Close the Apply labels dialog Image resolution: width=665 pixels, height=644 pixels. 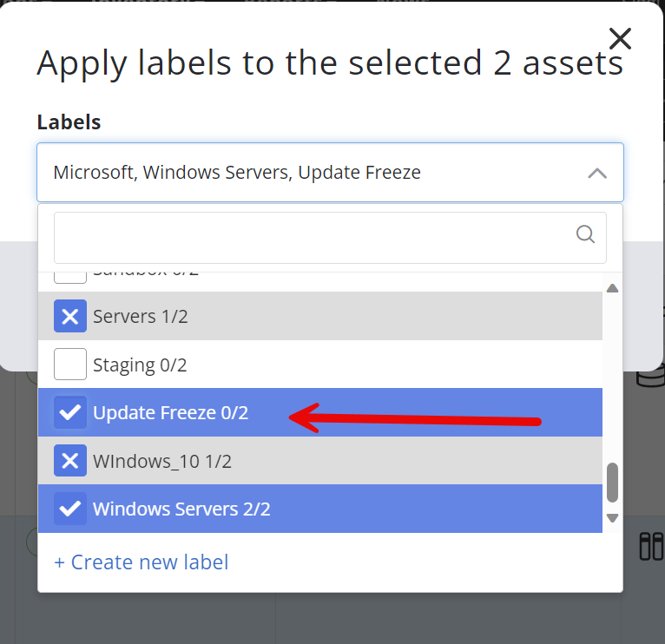click(x=620, y=38)
